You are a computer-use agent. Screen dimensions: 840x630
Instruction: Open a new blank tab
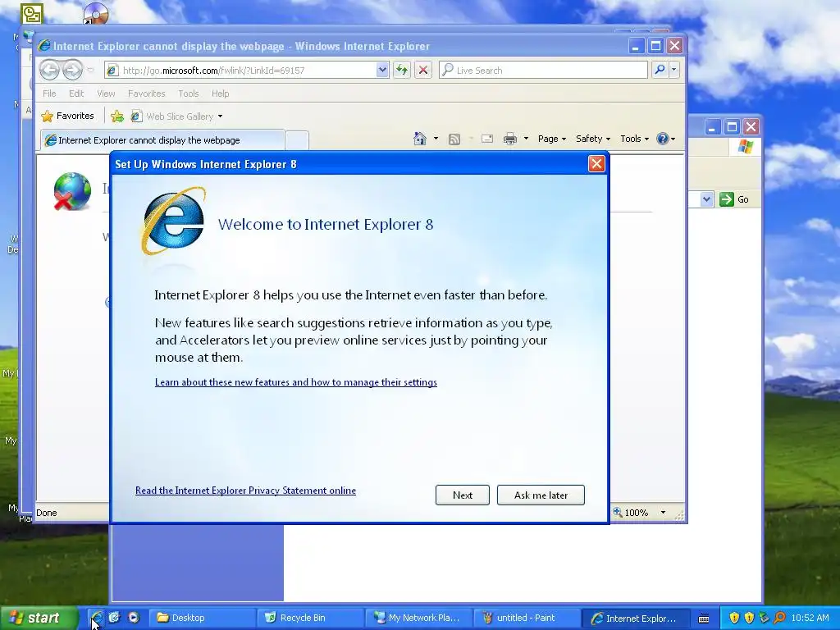(297, 140)
